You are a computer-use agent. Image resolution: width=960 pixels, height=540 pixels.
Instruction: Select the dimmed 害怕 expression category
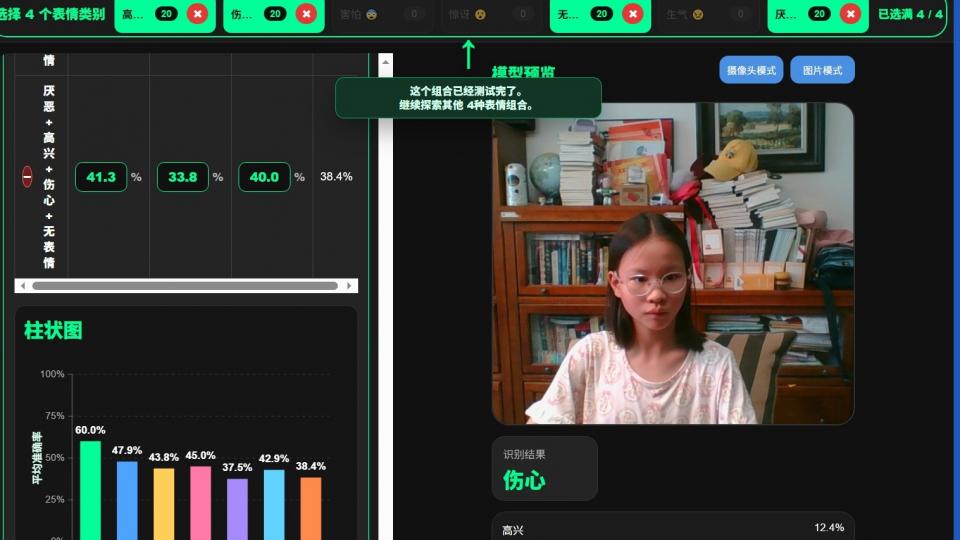(383, 14)
